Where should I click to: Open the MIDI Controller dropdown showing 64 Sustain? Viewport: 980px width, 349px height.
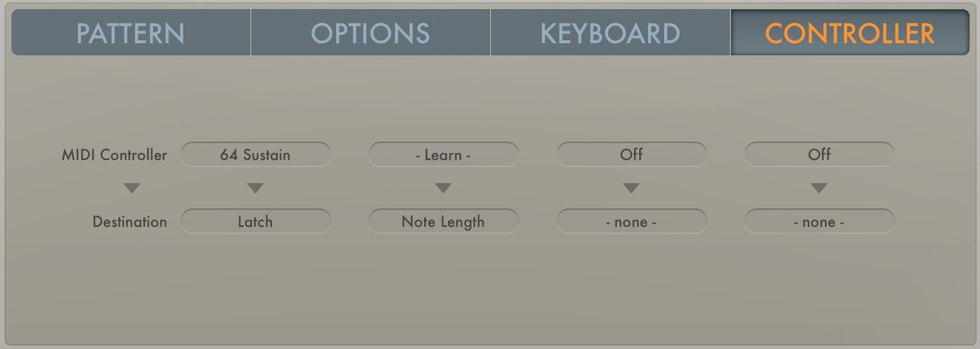(256, 154)
